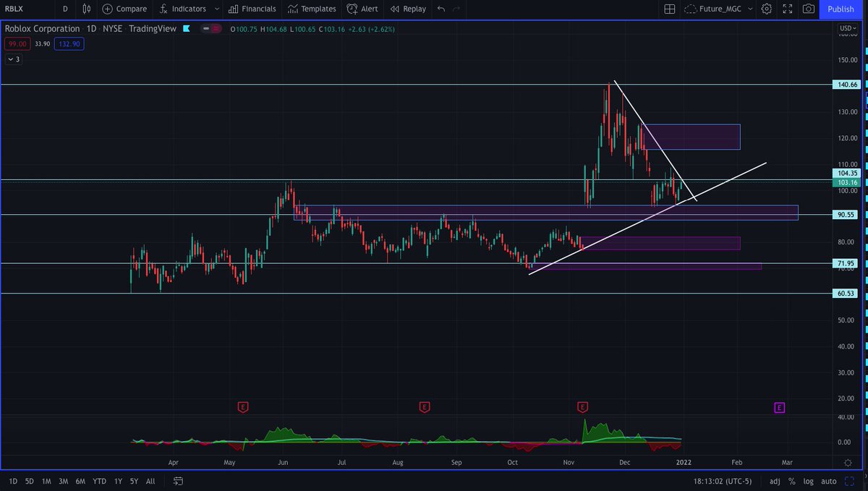This screenshot has height=491, width=868.
Task: Click the May earnings E marker
Action: pos(243,407)
